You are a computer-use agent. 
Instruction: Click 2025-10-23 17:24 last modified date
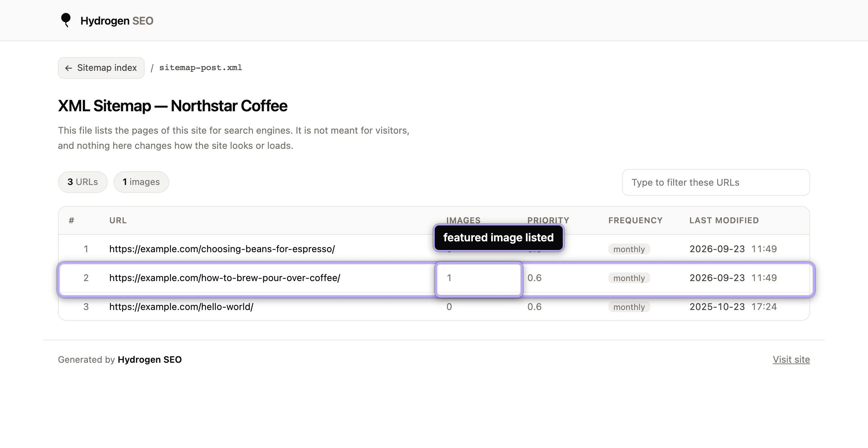click(x=733, y=307)
